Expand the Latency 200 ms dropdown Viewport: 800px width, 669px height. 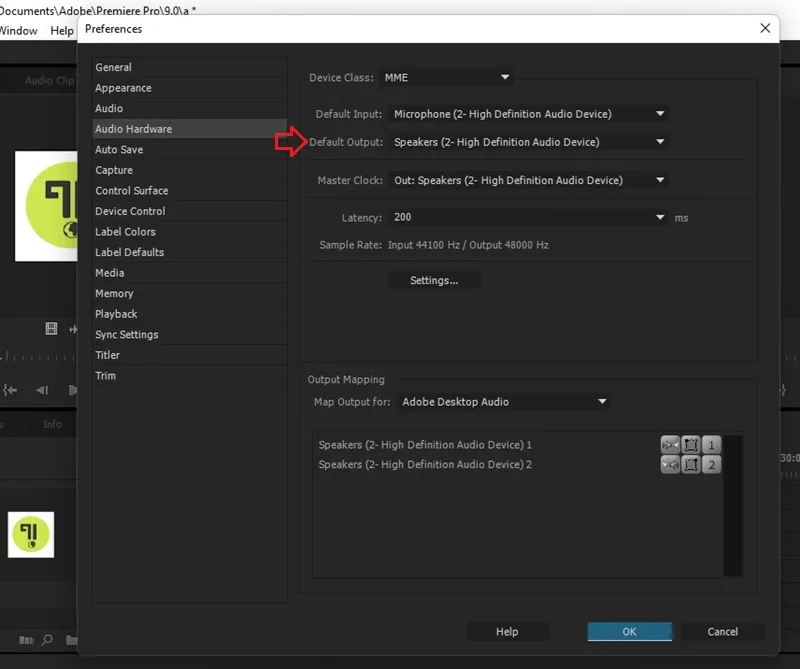click(528, 217)
